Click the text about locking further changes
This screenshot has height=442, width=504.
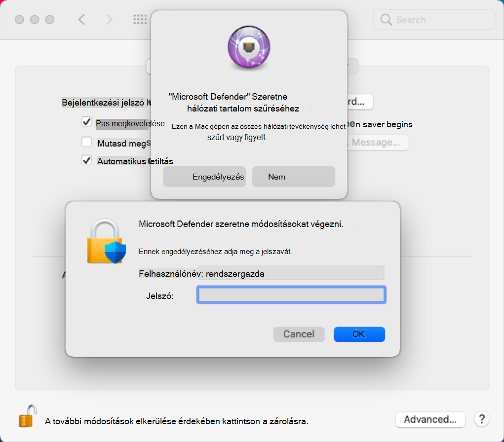tap(176, 421)
